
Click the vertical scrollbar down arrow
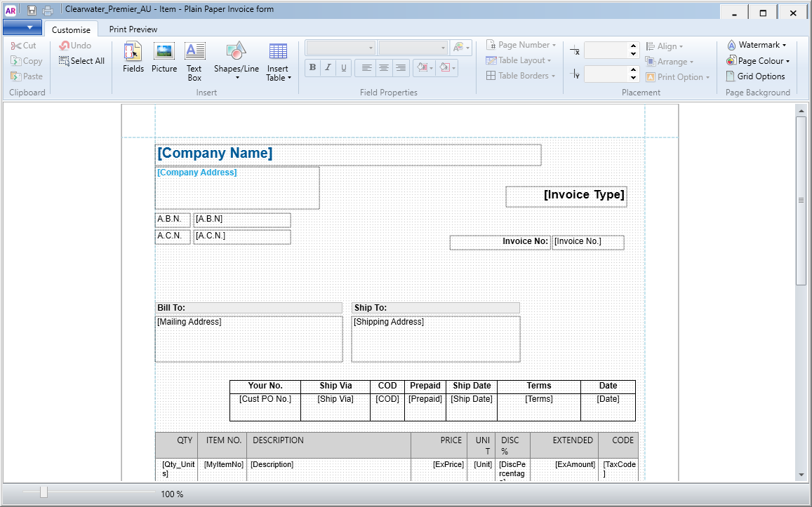[x=801, y=475]
